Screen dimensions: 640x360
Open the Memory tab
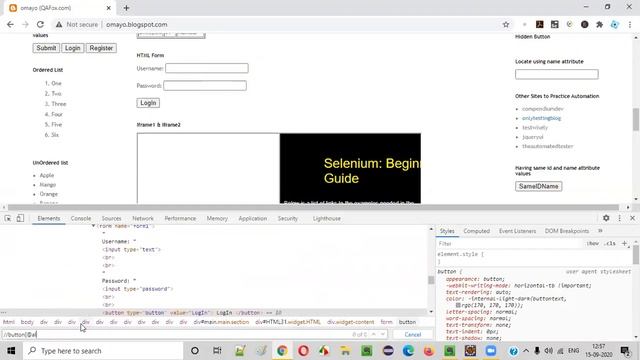(217, 218)
